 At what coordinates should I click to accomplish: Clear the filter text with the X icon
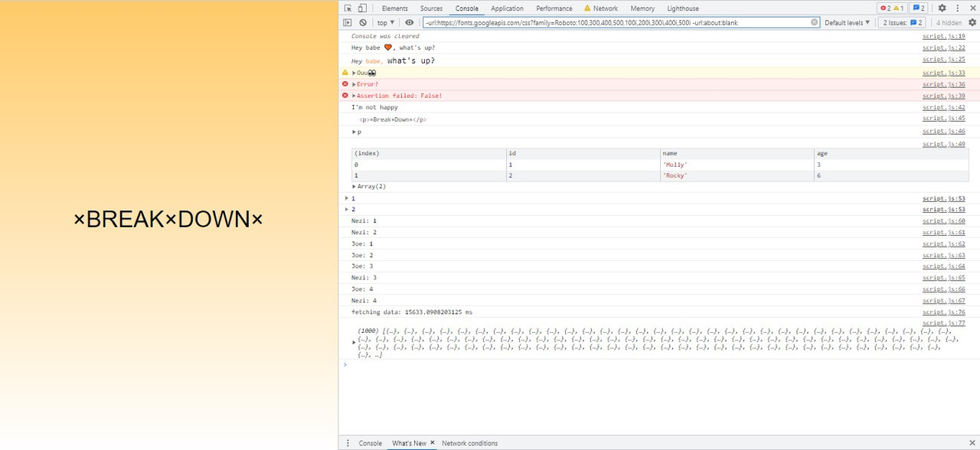(x=815, y=23)
